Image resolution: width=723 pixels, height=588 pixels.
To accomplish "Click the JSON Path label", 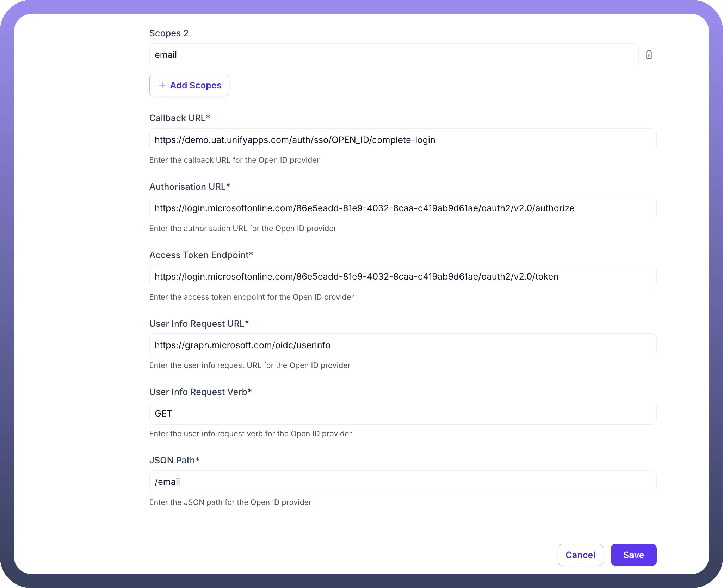I will 174,460.
